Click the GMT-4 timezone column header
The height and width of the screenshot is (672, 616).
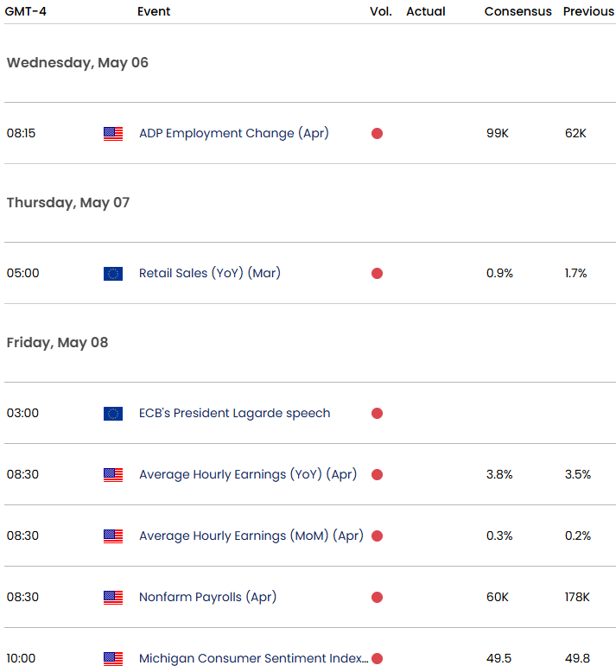pos(25,11)
